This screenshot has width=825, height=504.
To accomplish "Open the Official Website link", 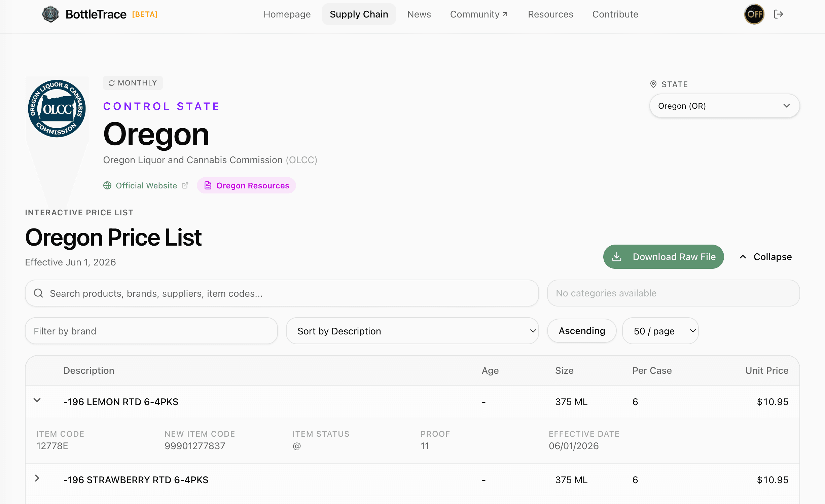I will 146,186.
